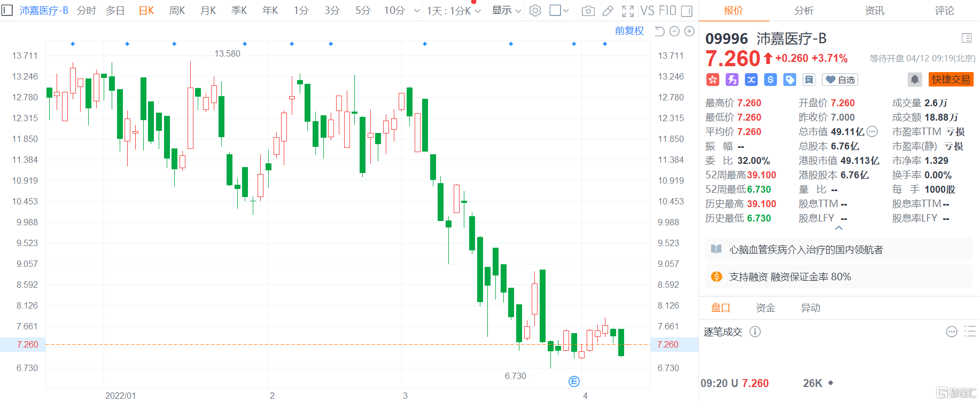This screenshot has height=402, width=980.
Task: Reset chart view with undo arrow
Action: click(x=659, y=31)
